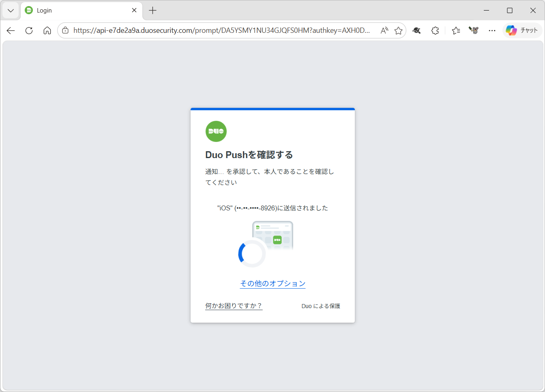The height and width of the screenshot is (392, 545).
Task: Go to the browser home page
Action: tap(47, 30)
